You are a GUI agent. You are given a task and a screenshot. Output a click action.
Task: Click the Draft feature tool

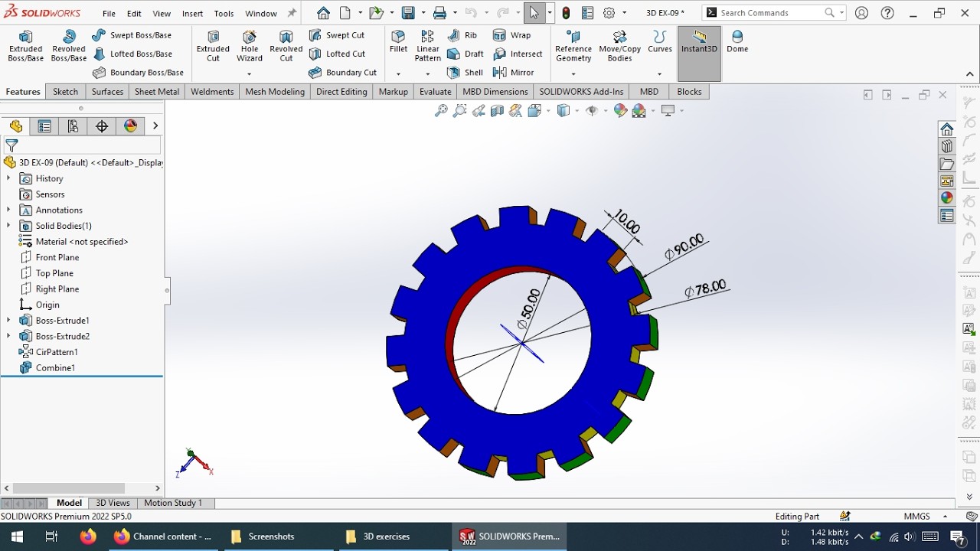[x=465, y=54]
